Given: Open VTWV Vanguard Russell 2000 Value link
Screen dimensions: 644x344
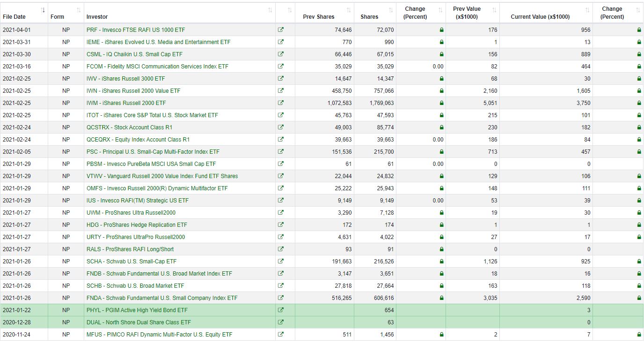Looking at the screenshot, I should pos(162,176).
